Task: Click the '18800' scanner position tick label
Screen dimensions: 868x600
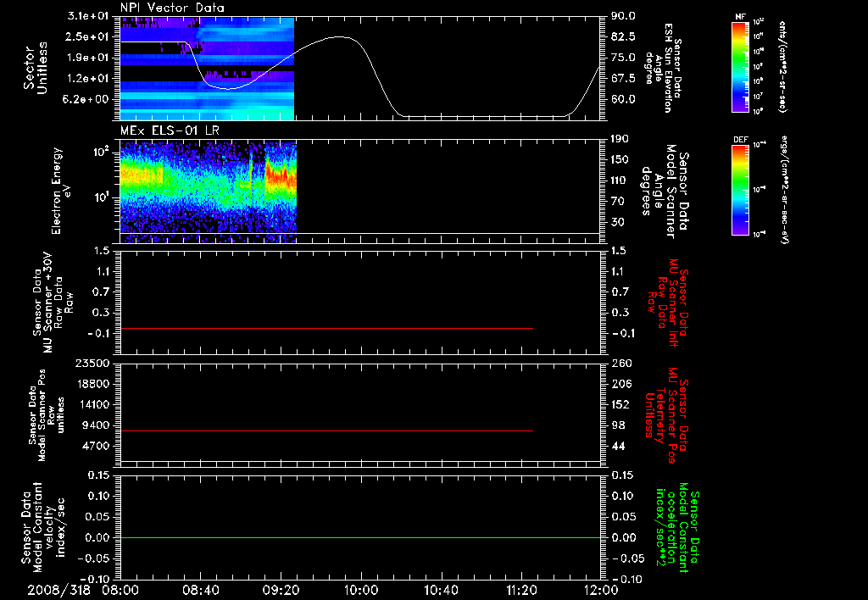Action: coord(92,384)
